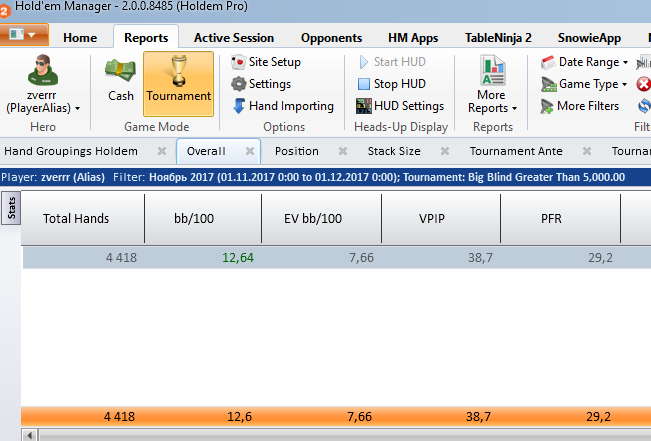651x441 pixels.
Task: Expand the More Reports dropdown arrow
Action: pos(514,109)
